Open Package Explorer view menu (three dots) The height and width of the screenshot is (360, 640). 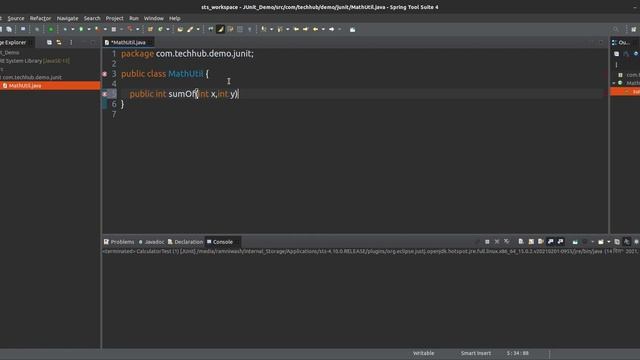click(x=71, y=42)
